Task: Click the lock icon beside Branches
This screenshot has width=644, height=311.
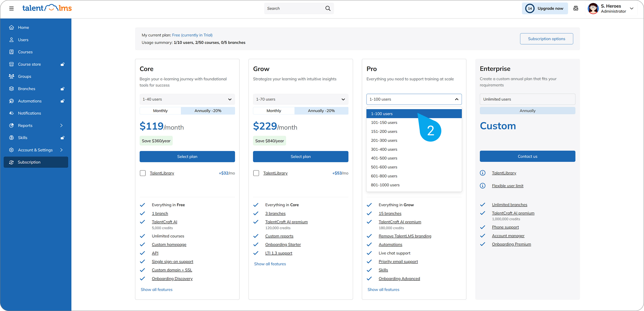Action: click(x=63, y=89)
